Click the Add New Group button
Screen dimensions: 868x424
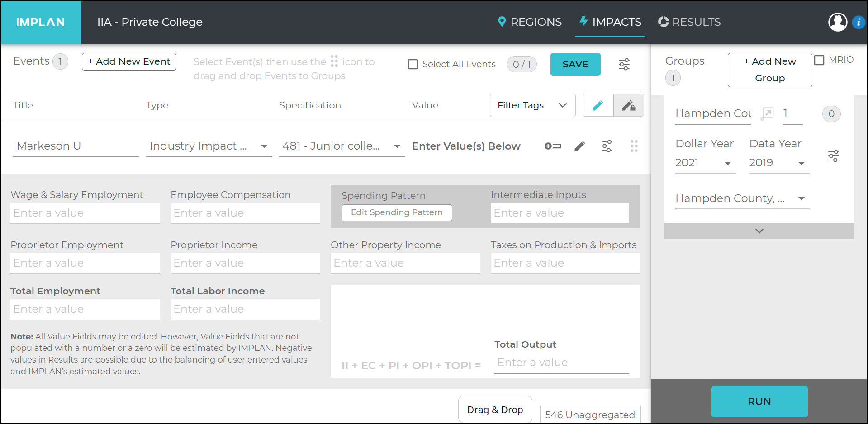click(769, 70)
